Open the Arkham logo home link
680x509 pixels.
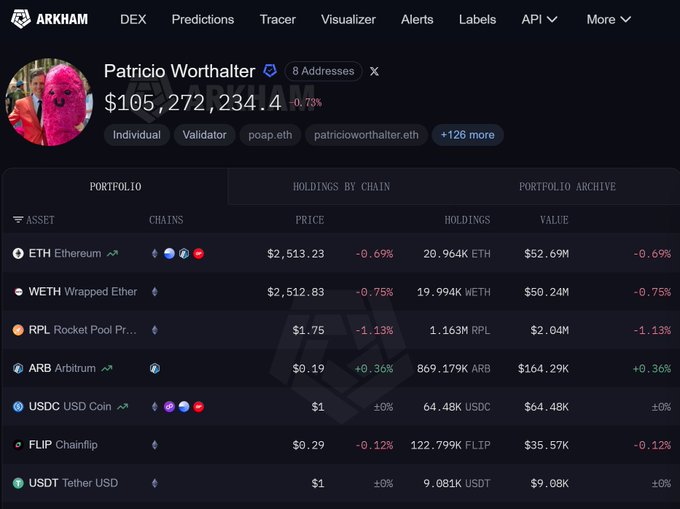click(x=49, y=19)
